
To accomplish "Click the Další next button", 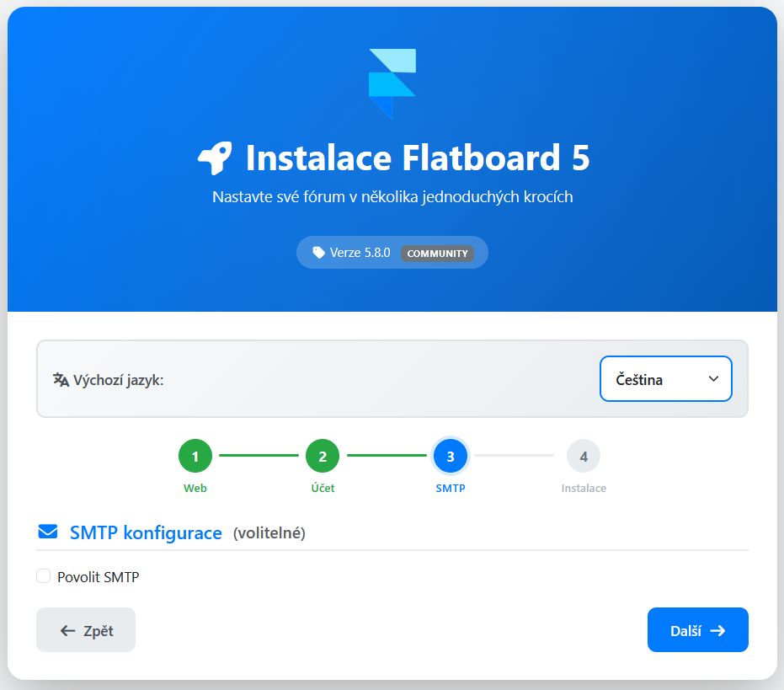I will point(697,630).
